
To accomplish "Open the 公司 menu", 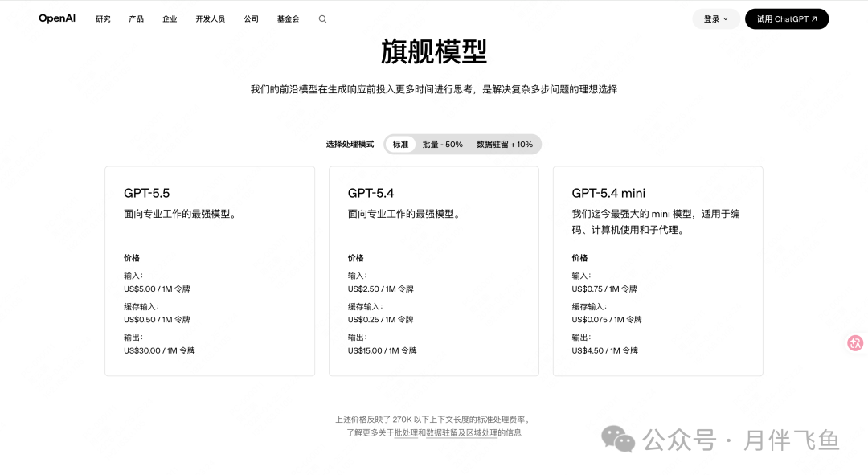I will point(252,18).
